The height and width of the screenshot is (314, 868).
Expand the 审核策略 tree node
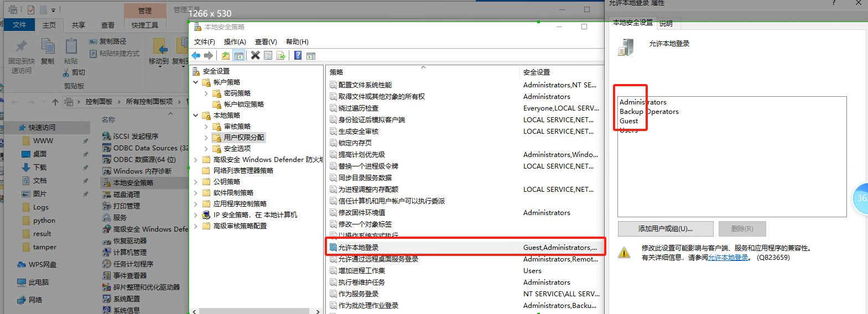click(206, 127)
